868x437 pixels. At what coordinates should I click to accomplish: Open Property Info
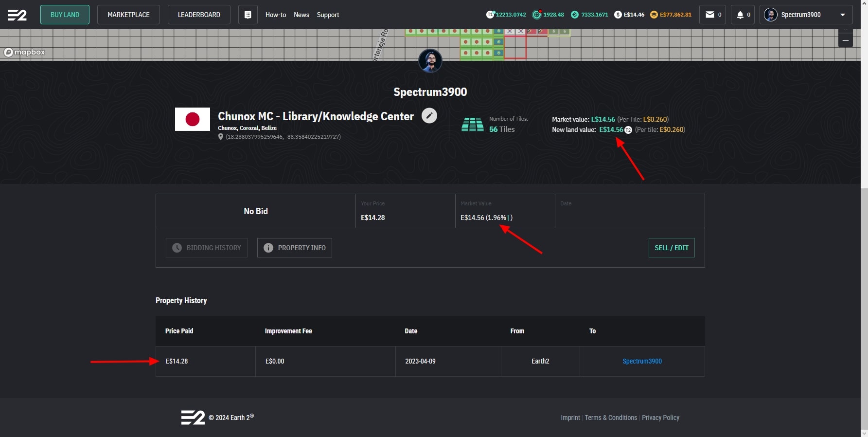(294, 248)
